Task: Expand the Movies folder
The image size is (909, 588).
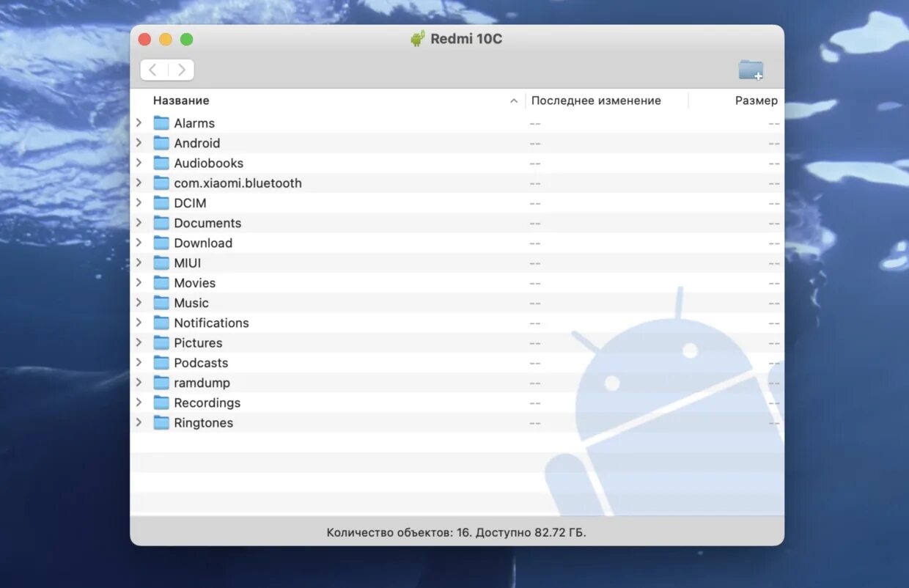Action: [139, 282]
